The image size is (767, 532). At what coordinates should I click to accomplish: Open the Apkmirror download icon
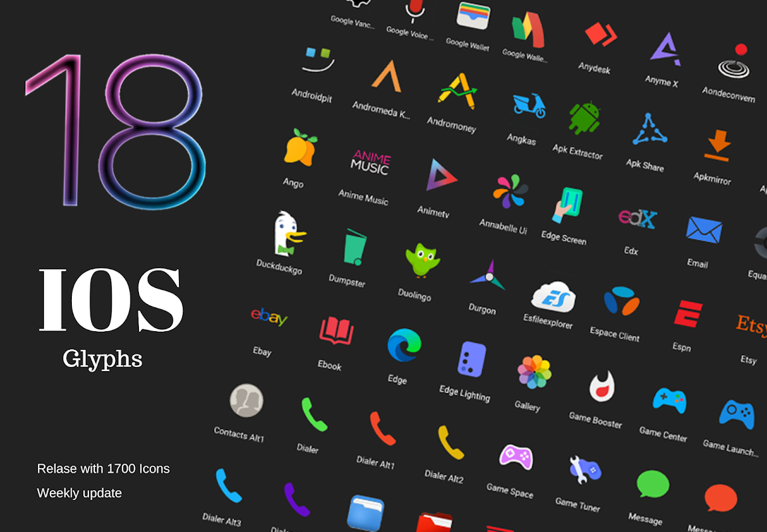tap(717, 145)
